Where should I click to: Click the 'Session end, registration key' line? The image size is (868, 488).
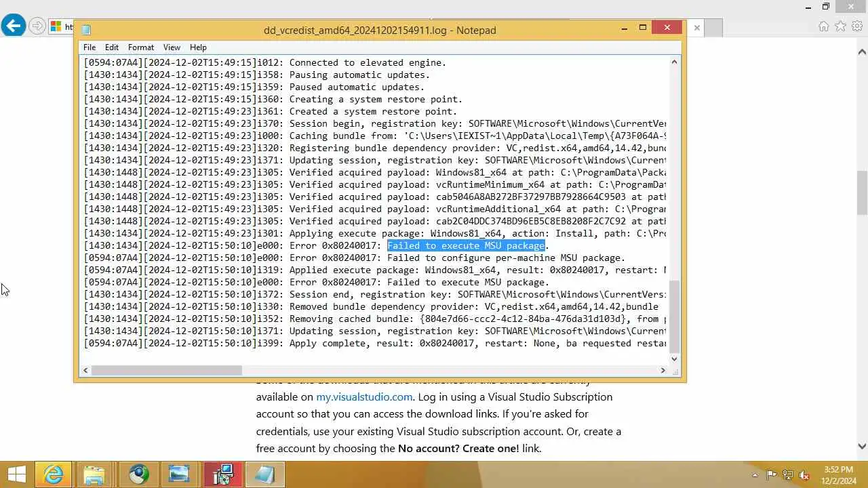click(375, 294)
